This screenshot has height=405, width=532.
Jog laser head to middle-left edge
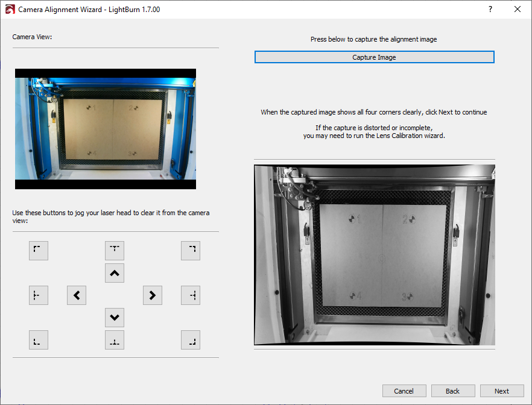39,295
